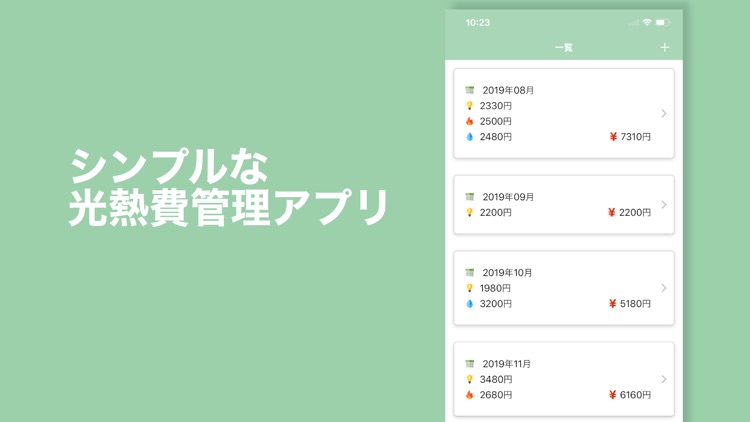This screenshot has height=422, width=750.
Task: Click calendar icon beside 2019年09月
Action: click(x=470, y=197)
